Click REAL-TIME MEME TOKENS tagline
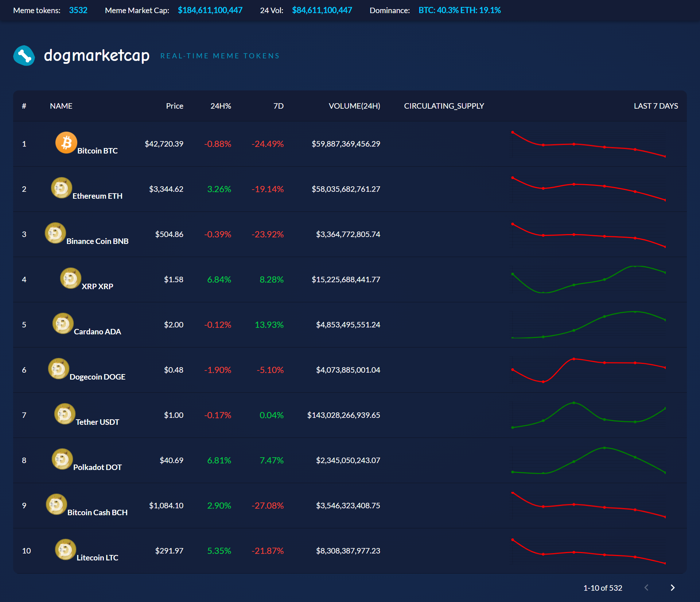This screenshot has width=700, height=602. coord(220,56)
